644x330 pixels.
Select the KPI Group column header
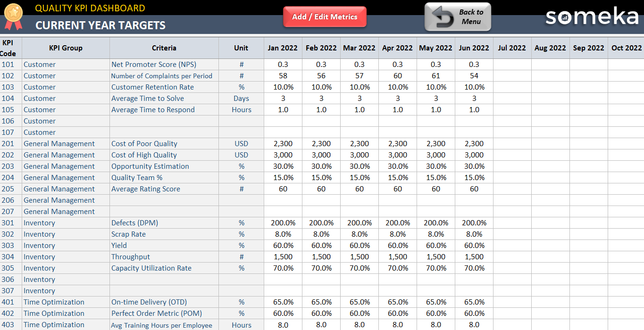pyautogui.click(x=66, y=48)
